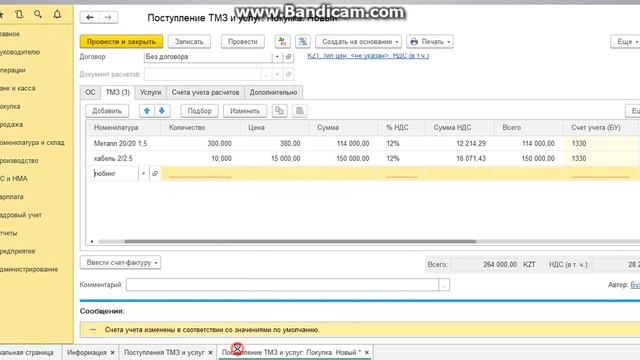Click the horizontal table scrollbar
This screenshot has width=640, height=360.
tap(300, 242)
